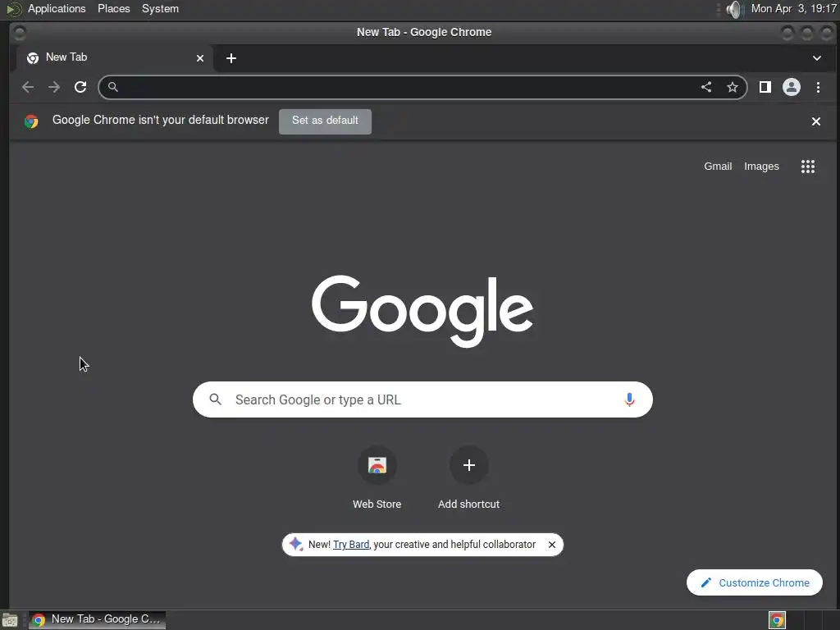Open Chrome's three-dot menu
840x630 pixels.
818,87
